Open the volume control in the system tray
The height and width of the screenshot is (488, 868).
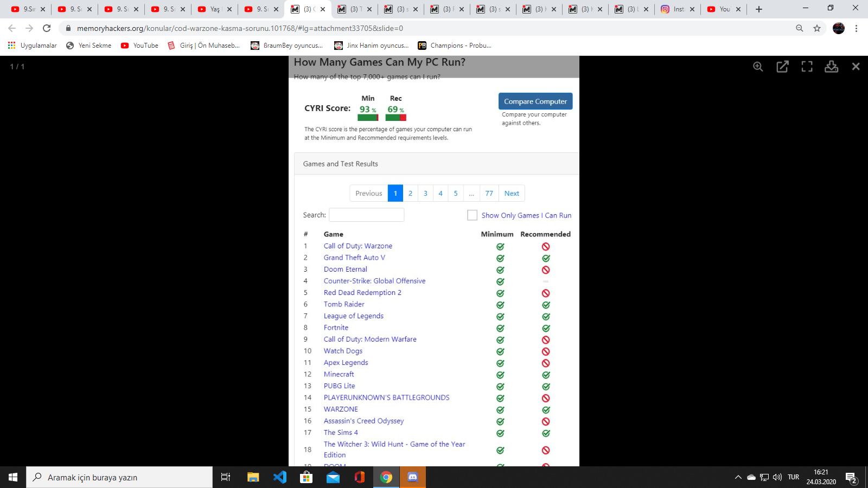pyautogui.click(x=777, y=477)
